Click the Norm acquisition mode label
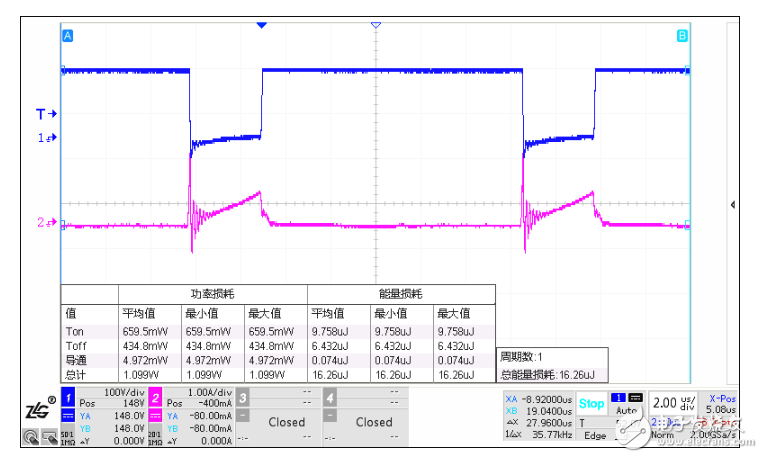763x458 pixels. [x=662, y=435]
